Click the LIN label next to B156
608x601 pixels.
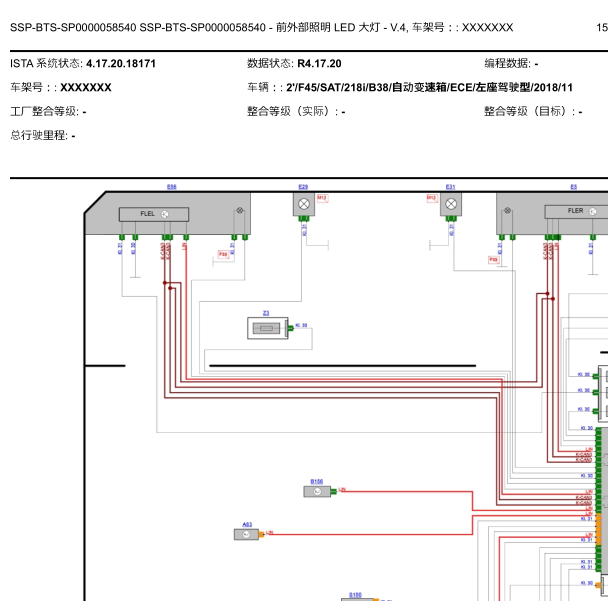342,490
